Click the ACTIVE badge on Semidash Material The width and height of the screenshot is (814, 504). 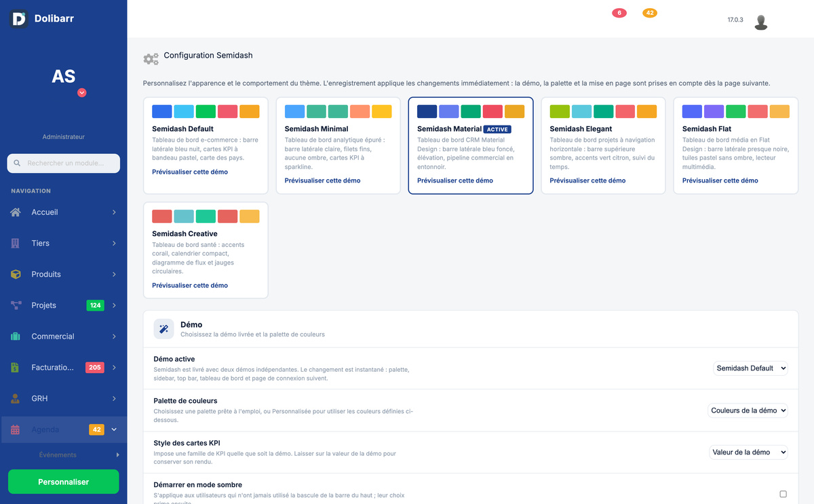pos(497,129)
